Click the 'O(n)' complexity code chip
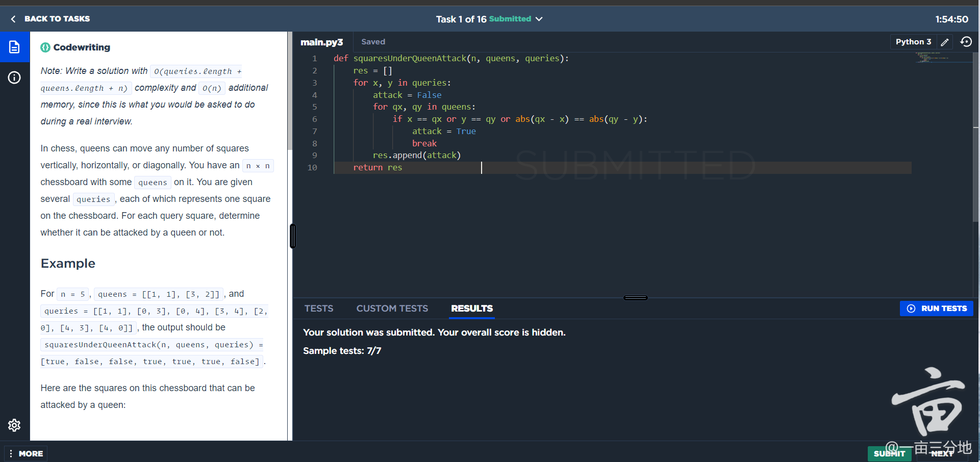 212,88
